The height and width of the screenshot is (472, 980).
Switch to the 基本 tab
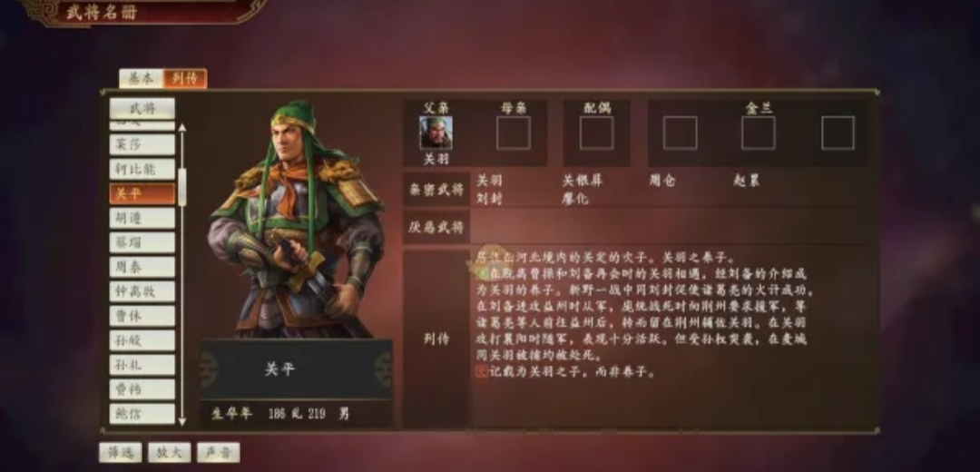pos(141,78)
